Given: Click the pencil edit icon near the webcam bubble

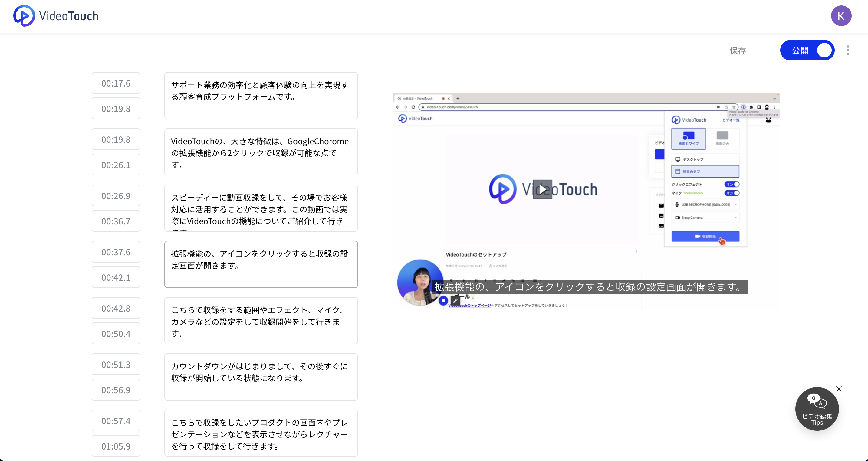Looking at the screenshot, I should 455,300.
